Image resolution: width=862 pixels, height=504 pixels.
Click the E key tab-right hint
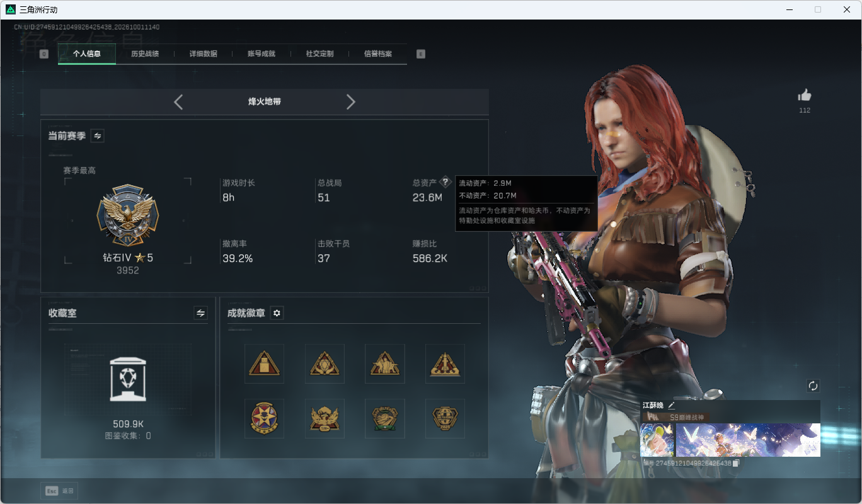coord(421,54)
